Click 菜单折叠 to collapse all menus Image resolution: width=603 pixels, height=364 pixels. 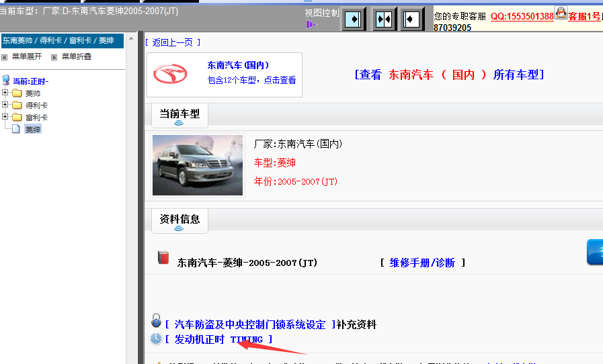[77, 56]
